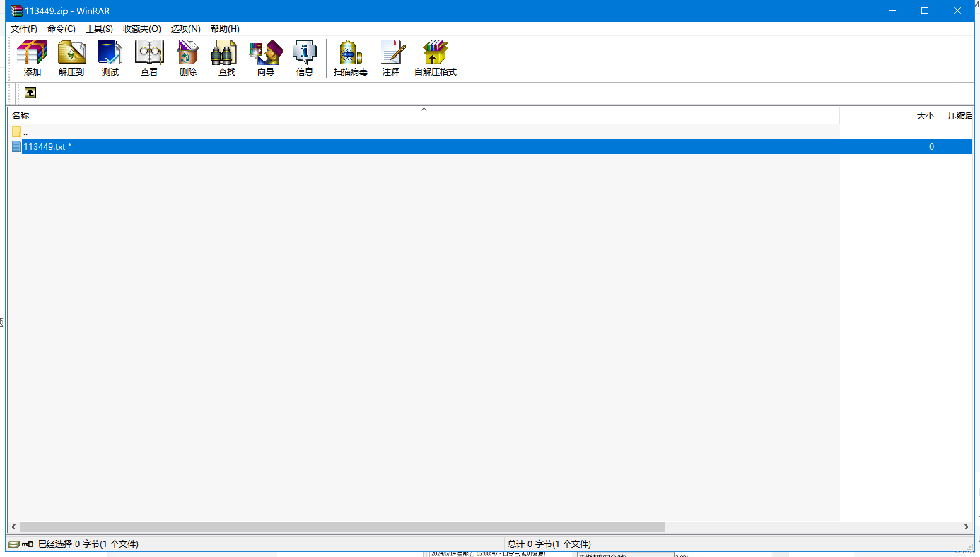Launch the Wizard (向导) tool

pyautogui.click(x=266, y=58)
